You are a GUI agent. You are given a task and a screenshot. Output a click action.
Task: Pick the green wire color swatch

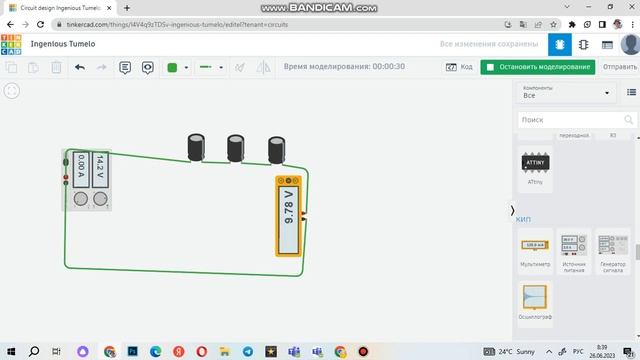pyautogui.click(x=172, y=67)
